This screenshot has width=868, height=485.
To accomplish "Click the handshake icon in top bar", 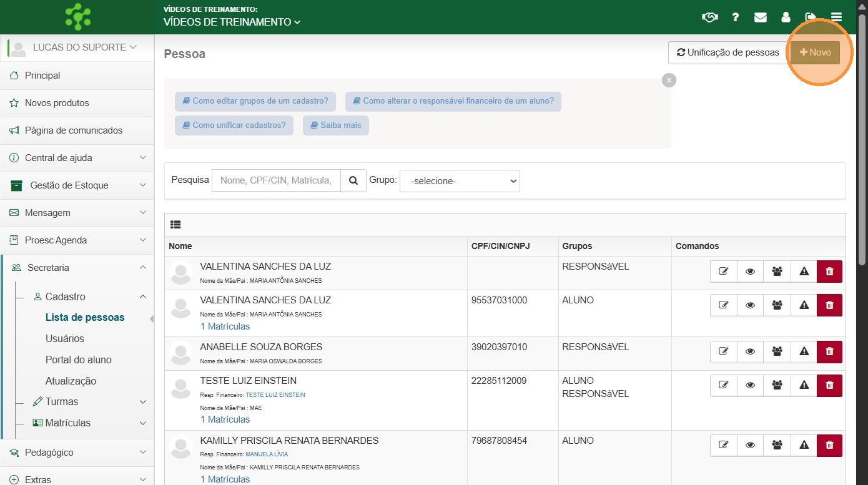I will [x=709, y=17].
